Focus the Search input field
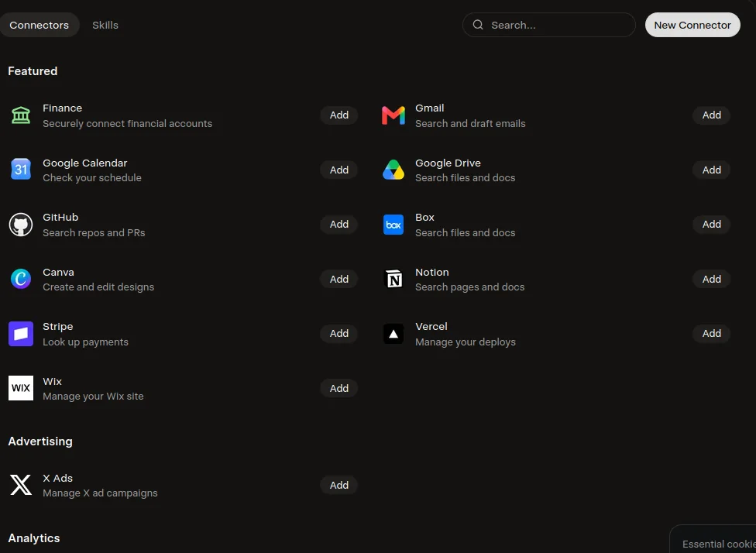This screenshot has width=756, height=553. [x=548, y=25]
